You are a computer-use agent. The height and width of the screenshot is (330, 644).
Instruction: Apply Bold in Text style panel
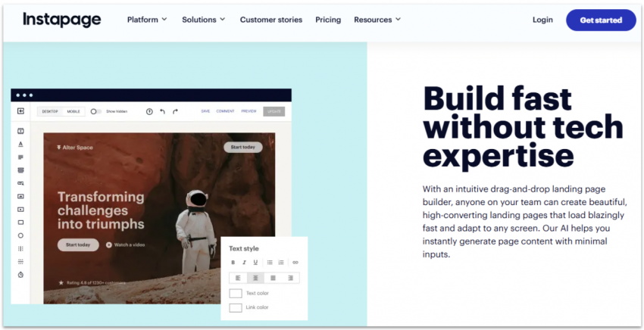point(233,263)
